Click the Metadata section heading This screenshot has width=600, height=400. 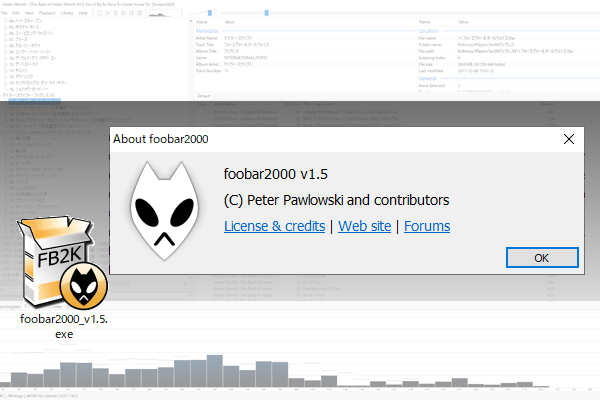[x=207, y=31]
